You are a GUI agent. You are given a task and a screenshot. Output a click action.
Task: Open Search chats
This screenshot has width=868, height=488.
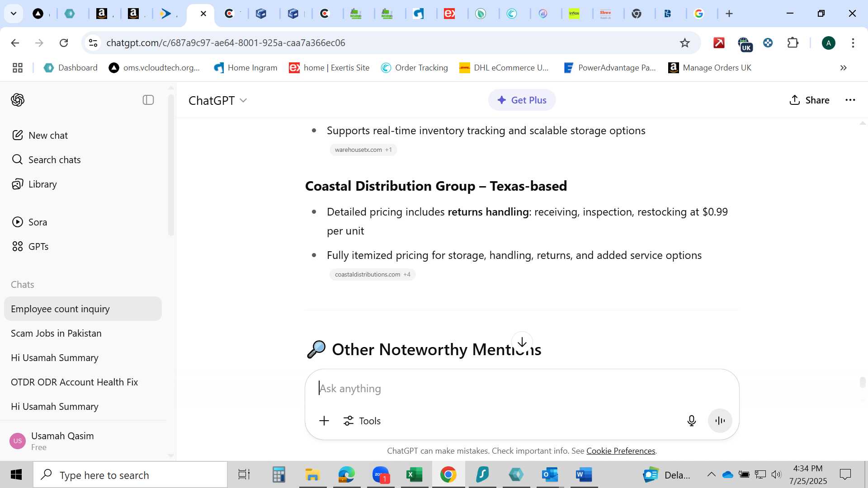click(x=46, y=160)
